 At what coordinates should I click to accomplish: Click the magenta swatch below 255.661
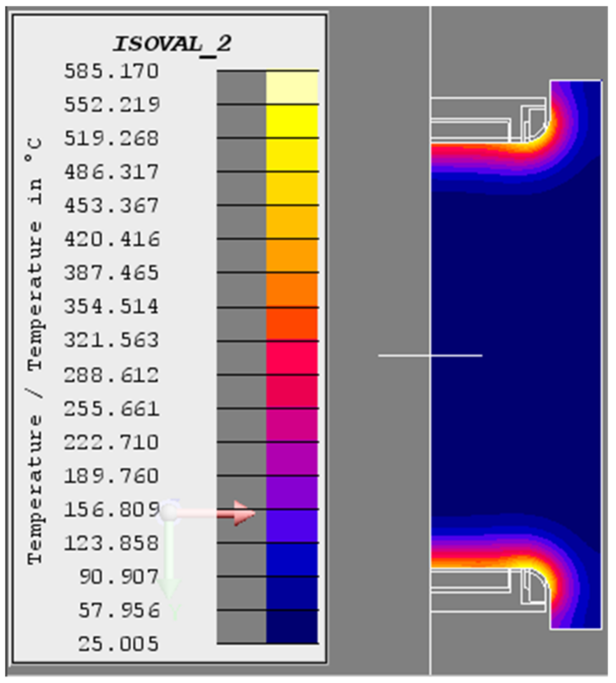point(292,425)
